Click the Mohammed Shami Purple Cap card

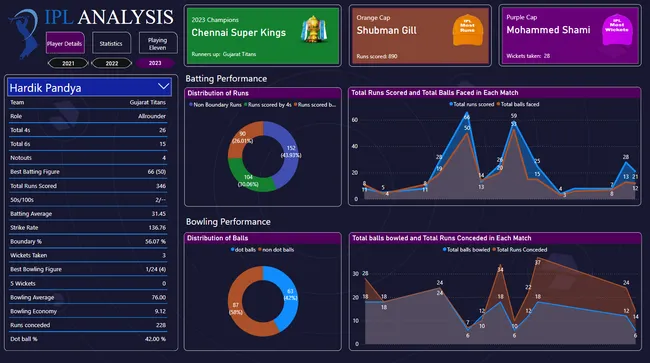coord(570,36)
